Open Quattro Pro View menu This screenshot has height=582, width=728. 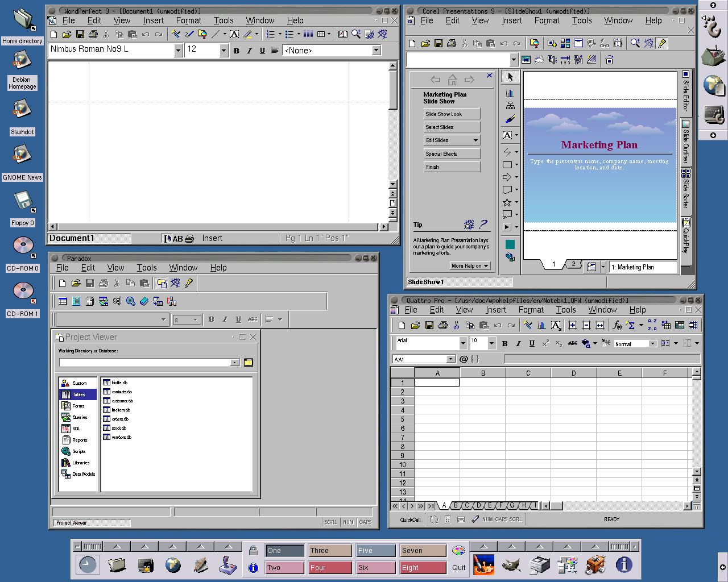[x=464, y=310]
